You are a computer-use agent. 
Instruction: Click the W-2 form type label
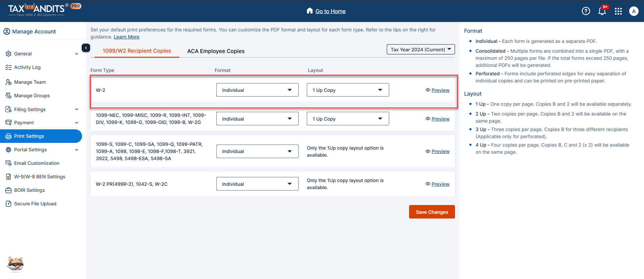101,90
